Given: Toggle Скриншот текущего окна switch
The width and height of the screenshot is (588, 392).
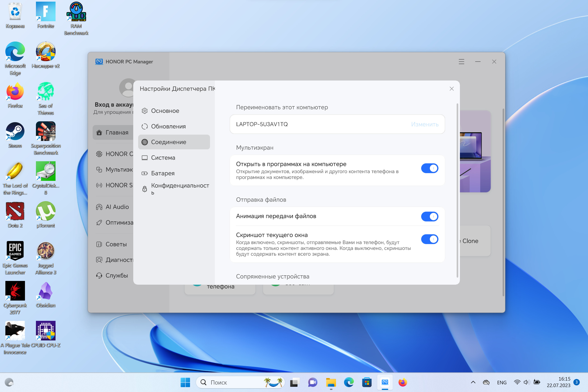Looking at the screenshot, I should click(430, 239).
